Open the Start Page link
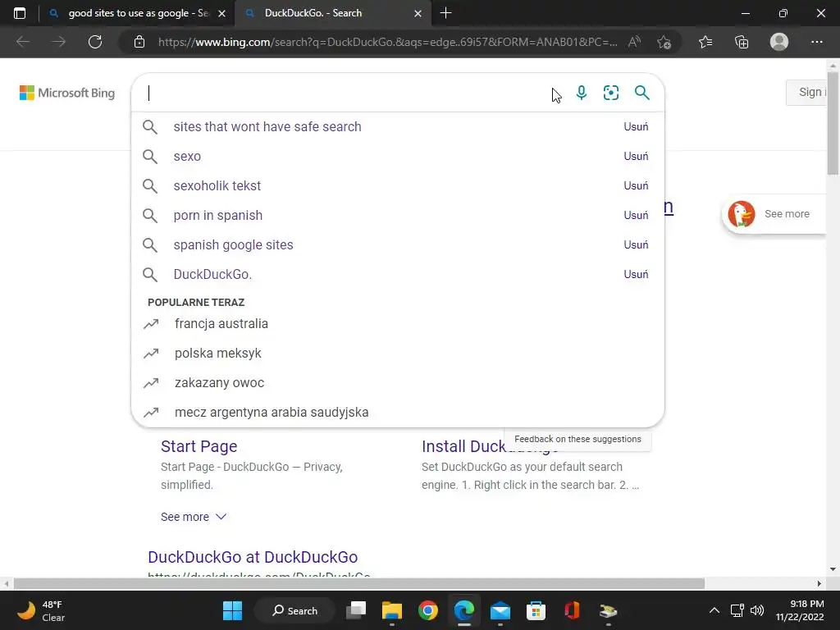 click(199, 446)
